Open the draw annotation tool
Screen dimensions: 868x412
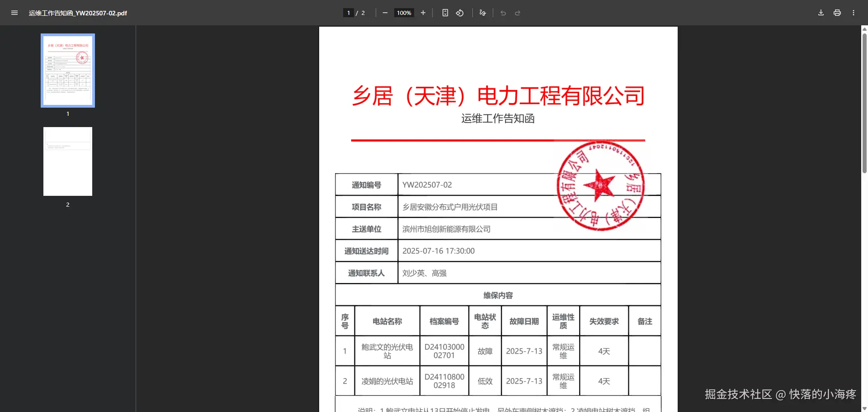click(483, 13)
